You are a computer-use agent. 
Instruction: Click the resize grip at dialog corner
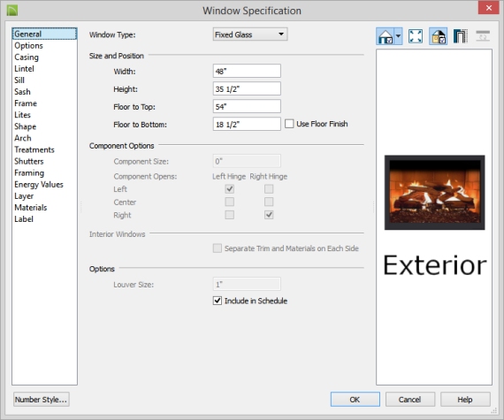click(494, 411)
